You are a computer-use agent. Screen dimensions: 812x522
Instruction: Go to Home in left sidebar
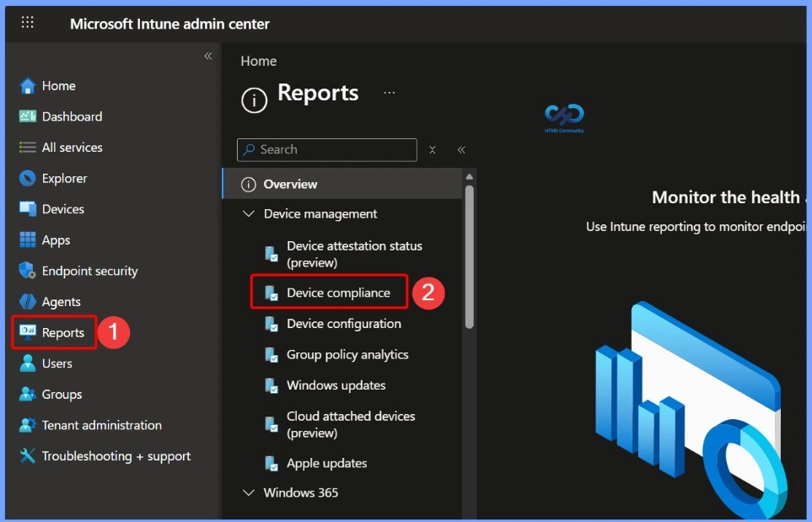58,85
